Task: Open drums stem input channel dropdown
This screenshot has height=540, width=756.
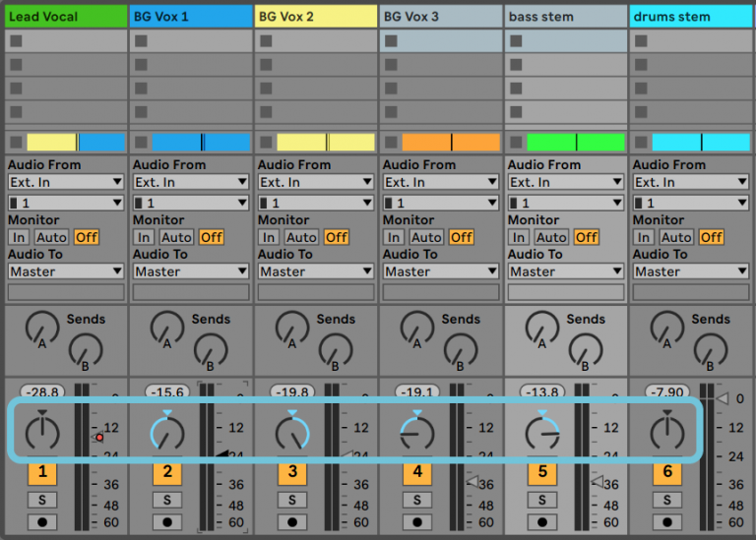Action: pyautogui.click(x=690, y=203)
